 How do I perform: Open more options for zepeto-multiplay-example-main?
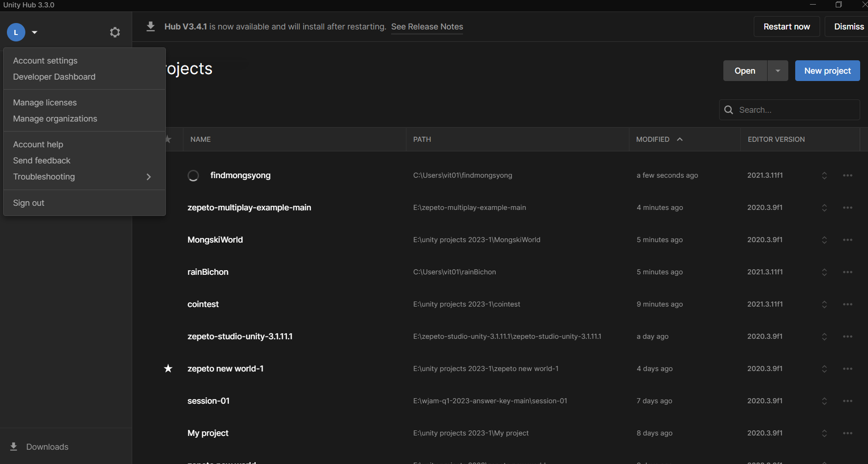pos(848,208)
